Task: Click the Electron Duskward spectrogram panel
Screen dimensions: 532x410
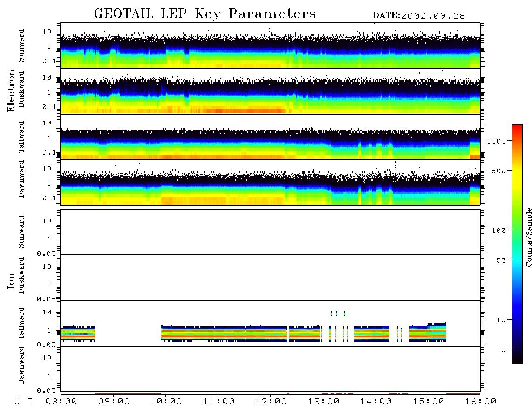Action: pos(270,91)
